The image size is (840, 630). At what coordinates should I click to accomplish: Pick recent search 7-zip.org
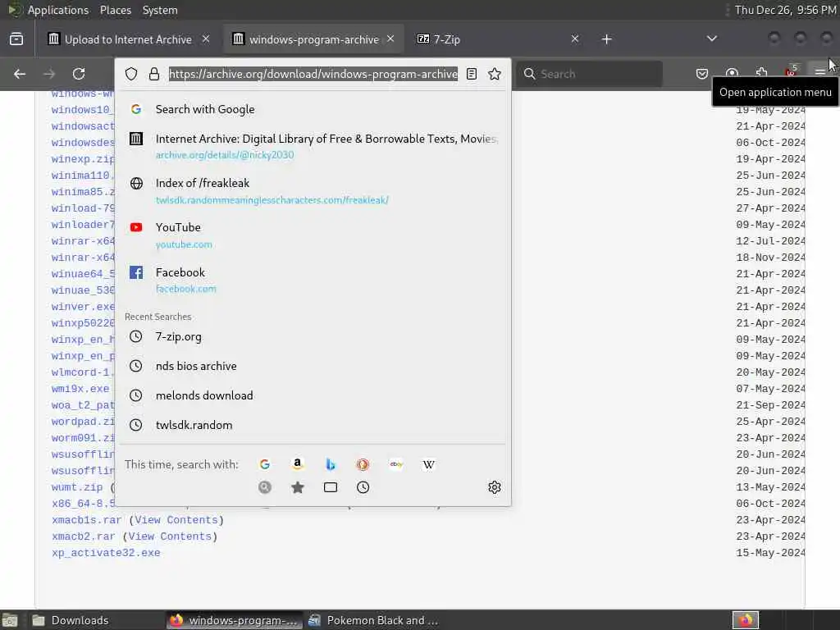click(313, 336)
